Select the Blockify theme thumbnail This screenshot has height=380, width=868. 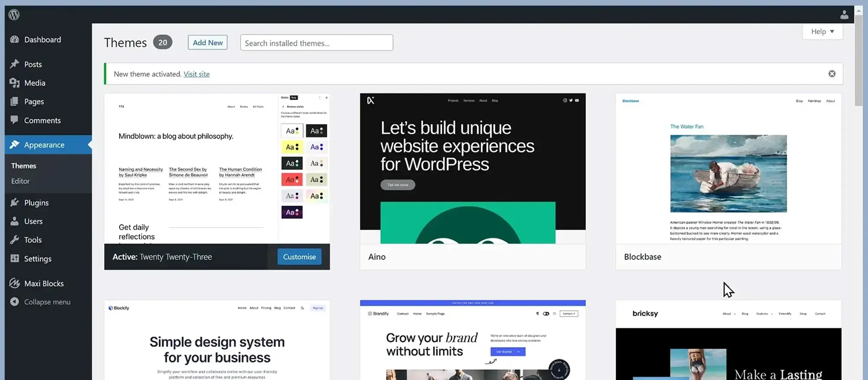217,340
